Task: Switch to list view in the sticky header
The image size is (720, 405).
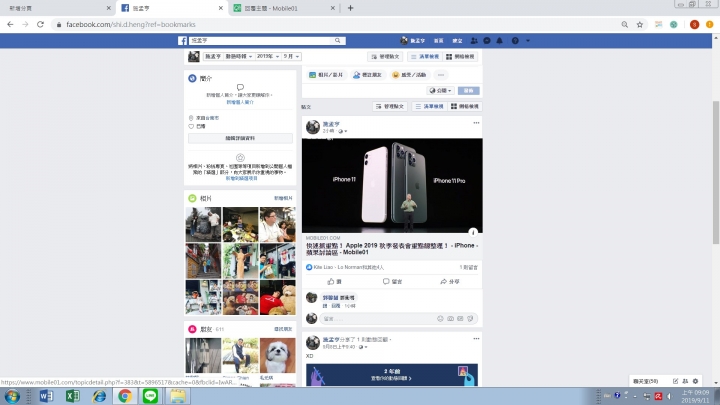Action: coord(425,56)
